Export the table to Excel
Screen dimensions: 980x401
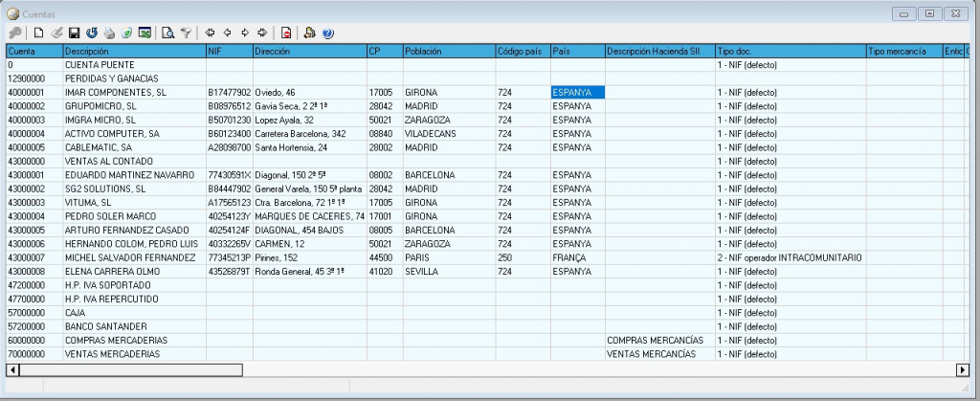click(145, 33)
